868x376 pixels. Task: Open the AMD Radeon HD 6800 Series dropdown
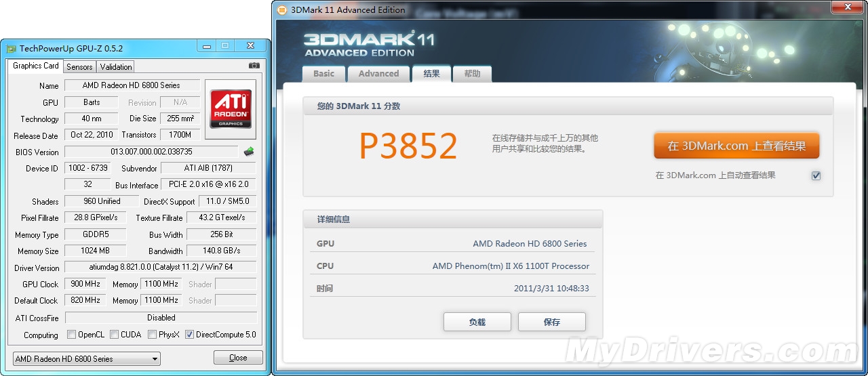pos(87,358)
